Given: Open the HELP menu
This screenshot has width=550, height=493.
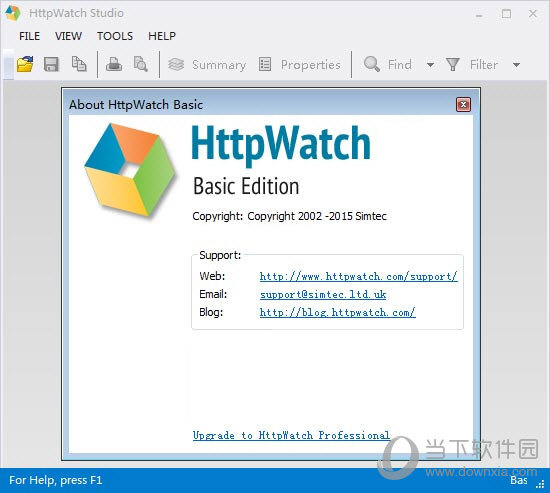Looking at the screenshot, I should click(162, 36).
